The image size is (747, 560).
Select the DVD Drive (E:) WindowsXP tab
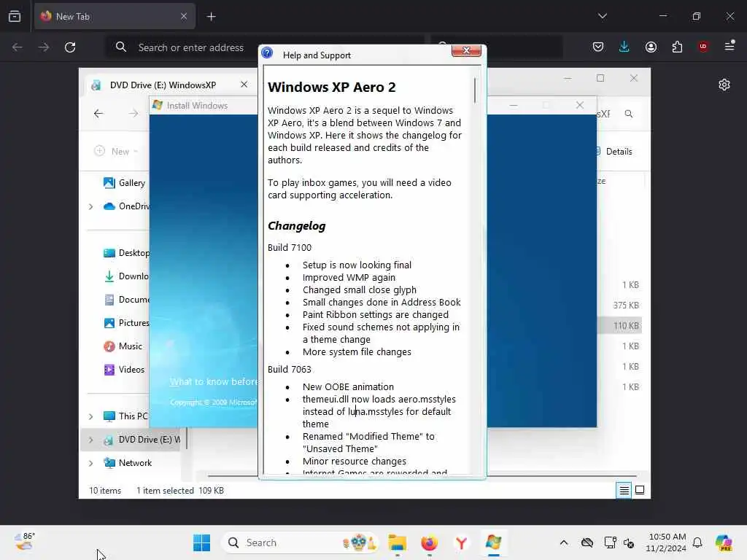[163, 85]
